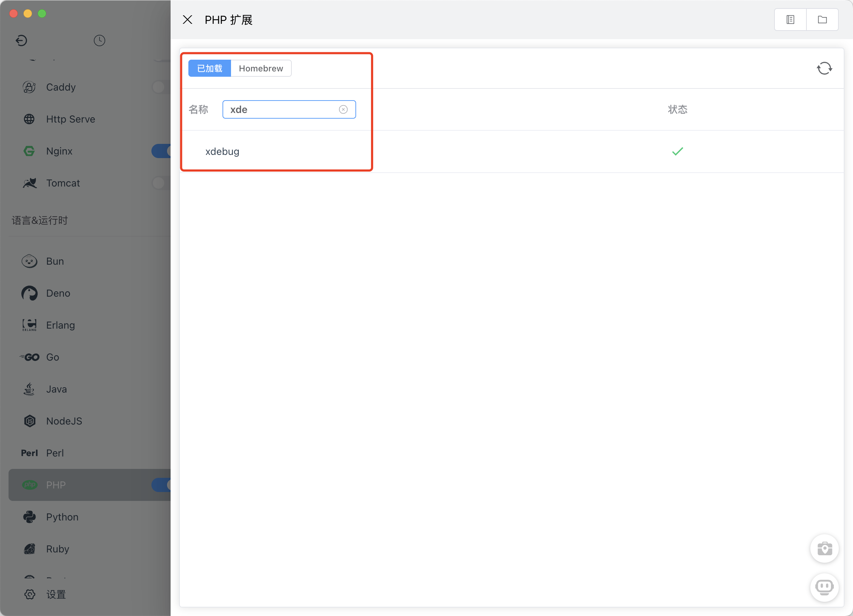Close the PHP extensions panel

point(187,20)
